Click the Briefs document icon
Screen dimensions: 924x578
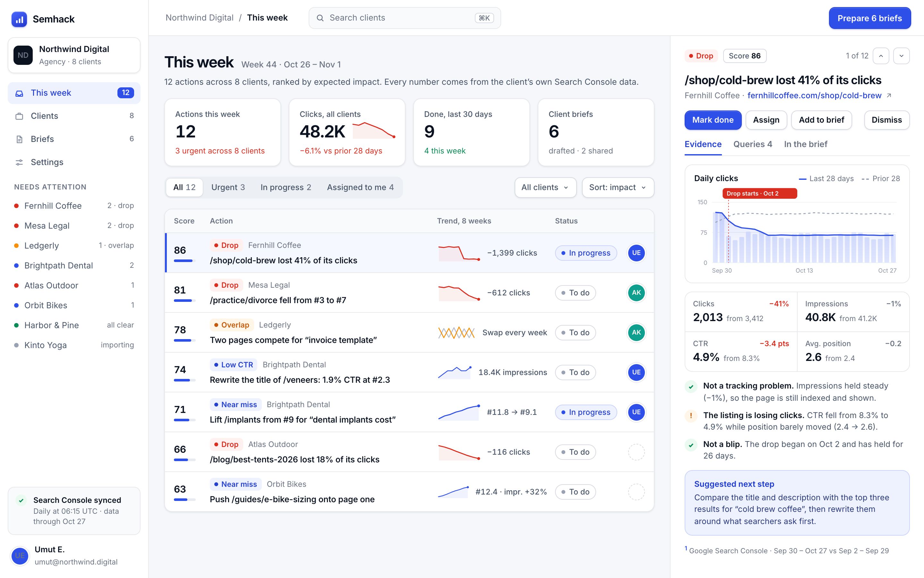19,139
